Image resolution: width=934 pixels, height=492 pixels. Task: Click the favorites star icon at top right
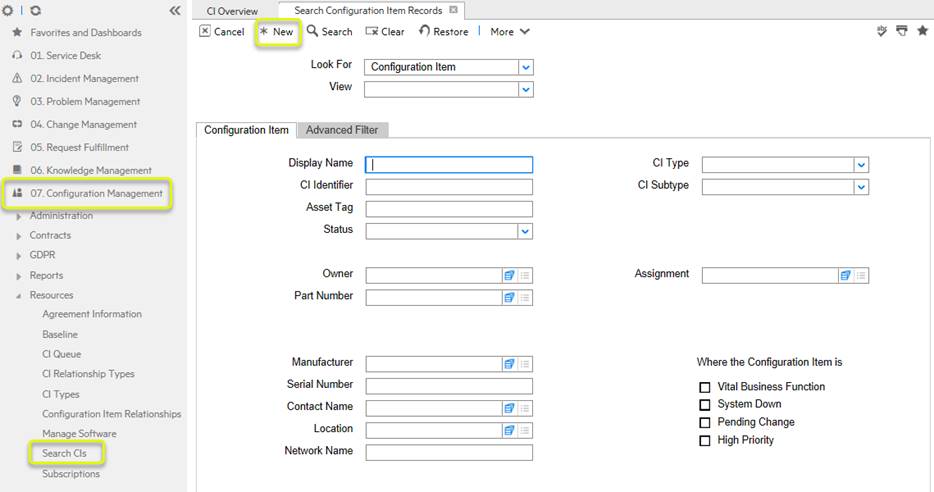[x=922, y=31]
